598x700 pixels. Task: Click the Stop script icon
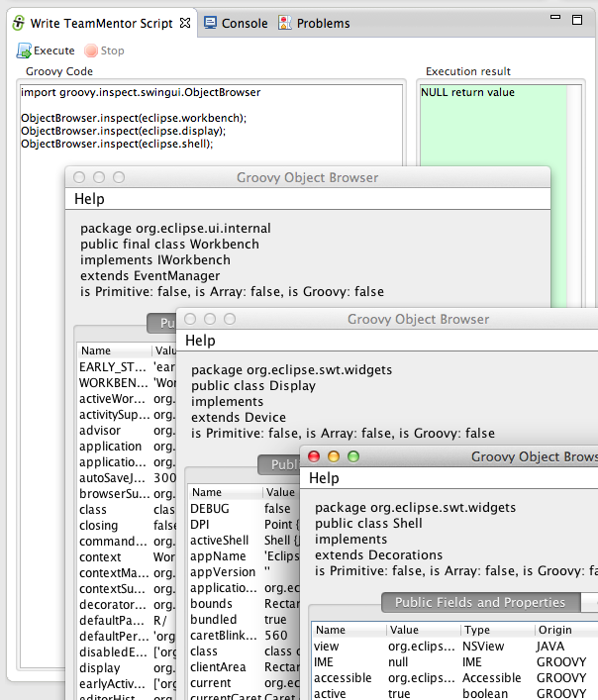[91, 50]
